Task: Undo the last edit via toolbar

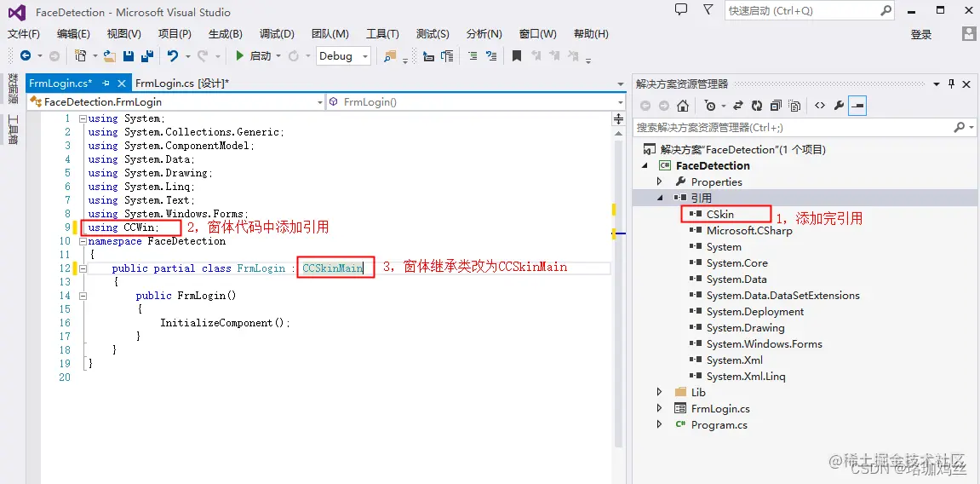Action: tap(173, 56)
